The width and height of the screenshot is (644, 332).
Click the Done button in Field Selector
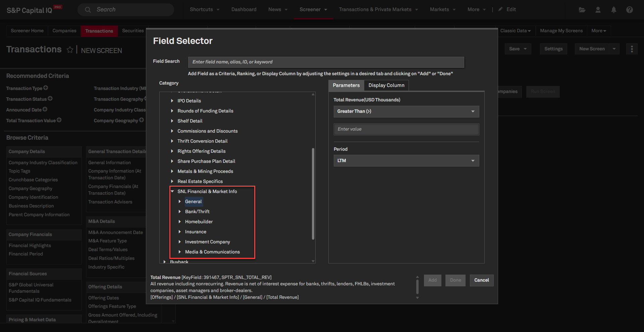pos(455,280)
